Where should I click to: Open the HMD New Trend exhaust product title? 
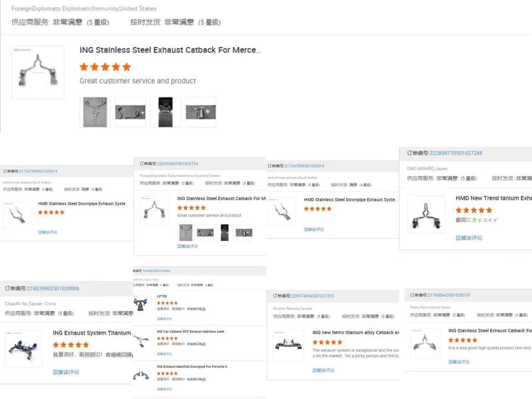tap(493, 198)
